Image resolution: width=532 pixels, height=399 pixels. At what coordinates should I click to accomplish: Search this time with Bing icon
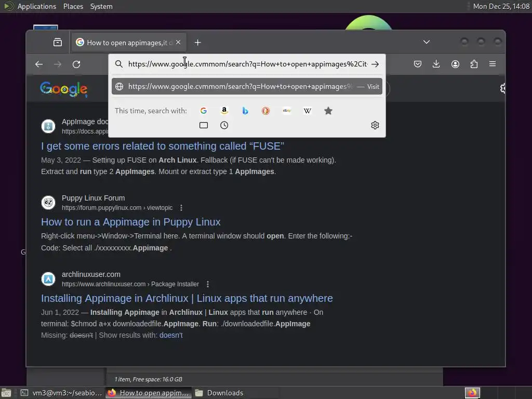(245, 111)
